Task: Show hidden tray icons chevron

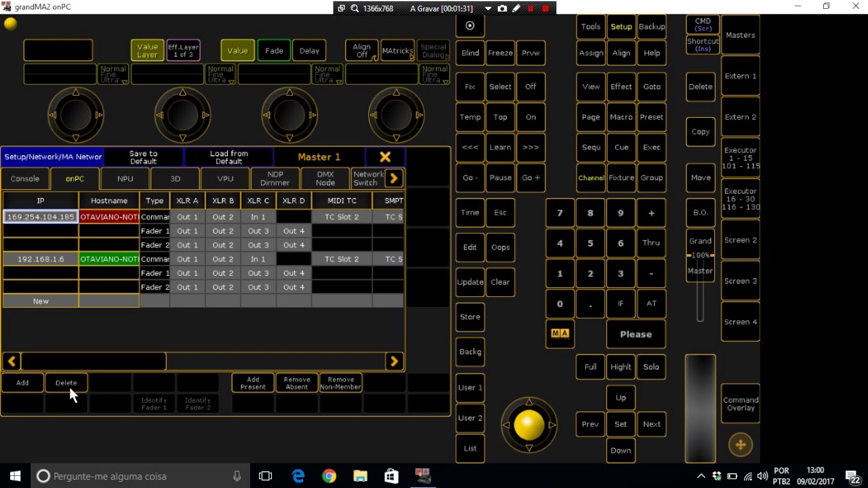Action: 701,476
